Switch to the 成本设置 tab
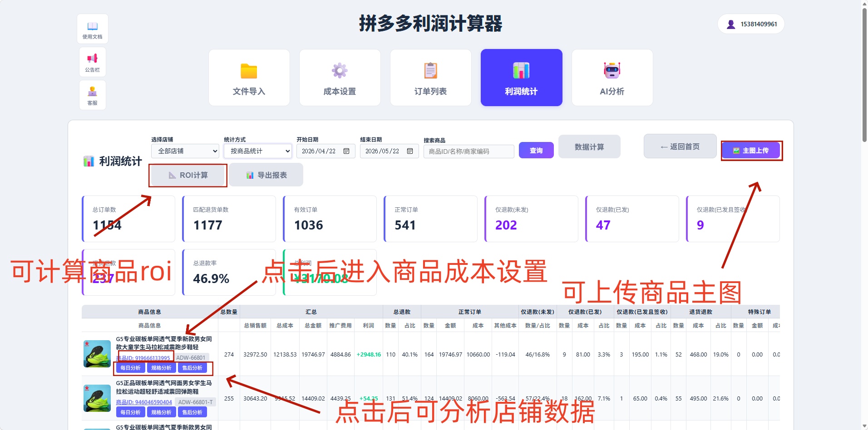The height and width of the screenshot is (430, 868). coord(340,78)
